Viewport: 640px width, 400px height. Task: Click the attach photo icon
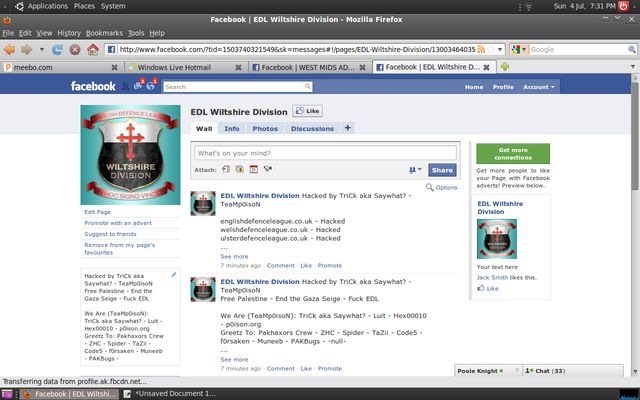click(x=226, y=170)
